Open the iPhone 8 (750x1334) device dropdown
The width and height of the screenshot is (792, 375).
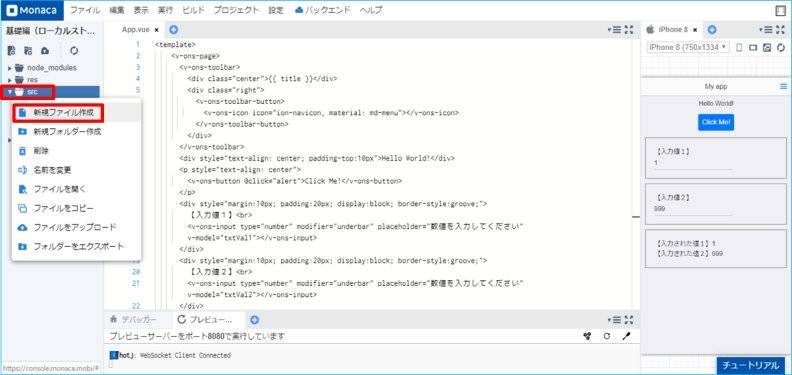[x=688, y=47]
